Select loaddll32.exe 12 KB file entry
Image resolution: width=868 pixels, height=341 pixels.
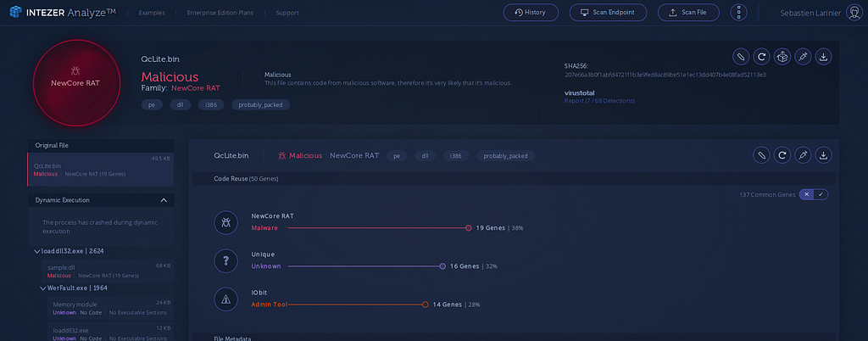point(109,333)
